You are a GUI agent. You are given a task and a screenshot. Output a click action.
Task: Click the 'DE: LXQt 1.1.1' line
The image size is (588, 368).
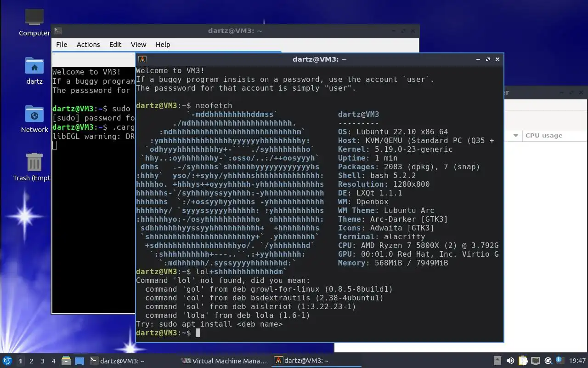pyautogui.click(x=370, y=193)
